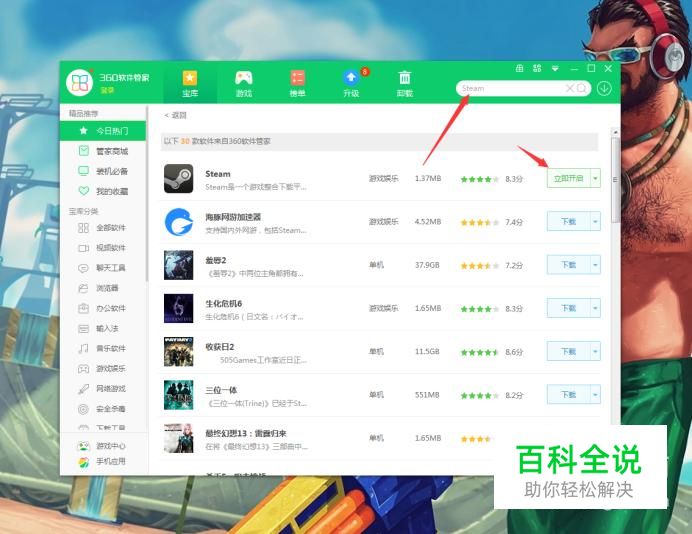Open 游戏中心 at sidebar bottom
The width and height of the screenshot is (692, 534).
click(103, 446)
